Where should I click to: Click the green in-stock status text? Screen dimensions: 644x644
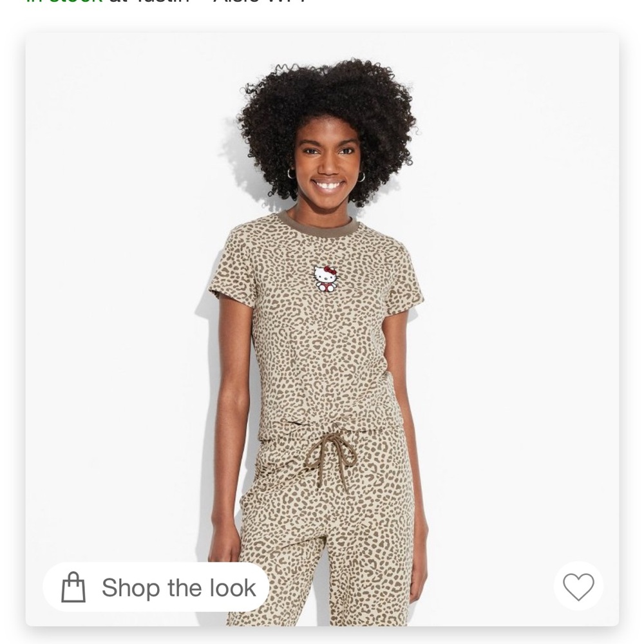[x=64, y=2]
